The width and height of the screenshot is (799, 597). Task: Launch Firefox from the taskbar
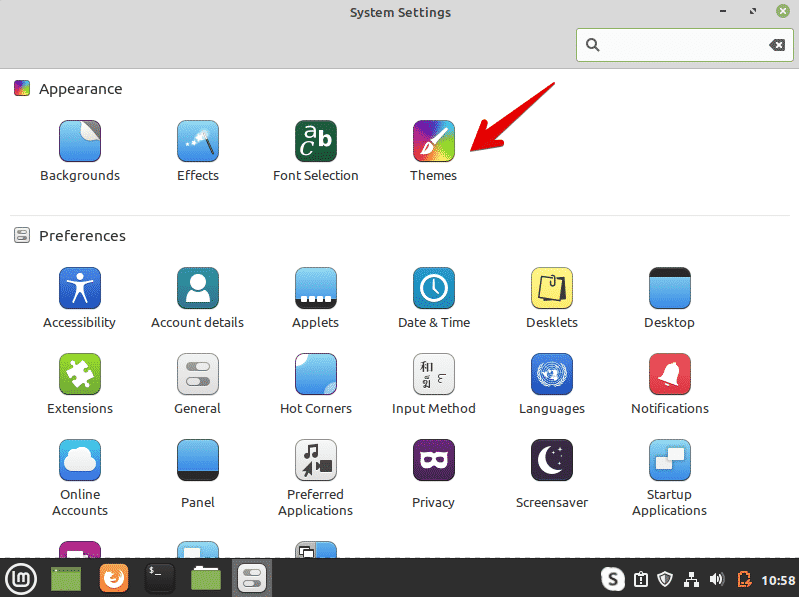click(114, 578)
